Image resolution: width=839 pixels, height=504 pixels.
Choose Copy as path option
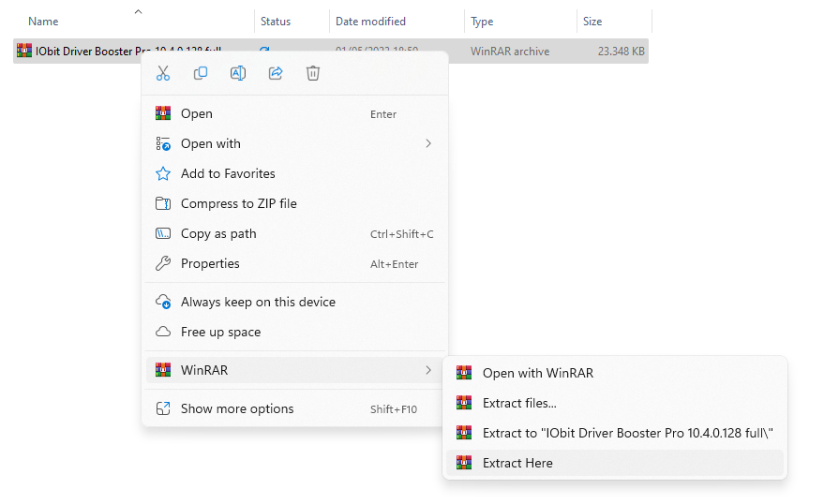[x=218, y=233]
